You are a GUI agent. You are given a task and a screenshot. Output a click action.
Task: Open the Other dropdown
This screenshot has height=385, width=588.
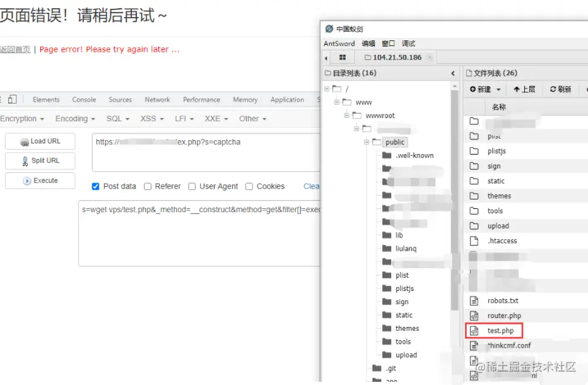(253, 119)
